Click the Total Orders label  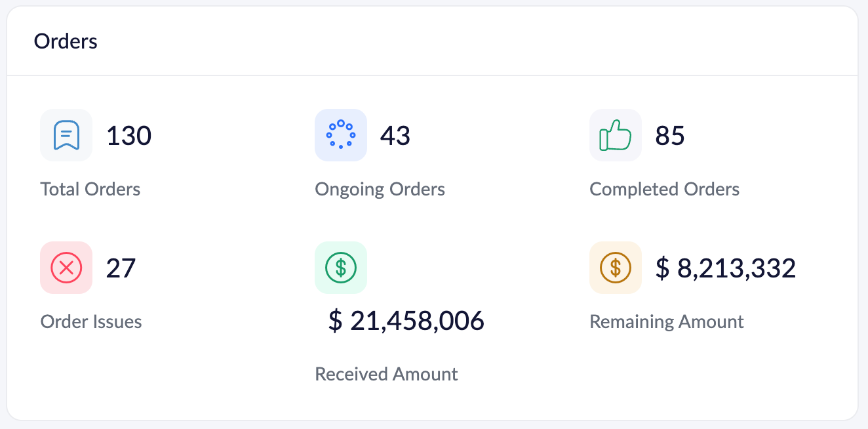click(x=90, y=190)
